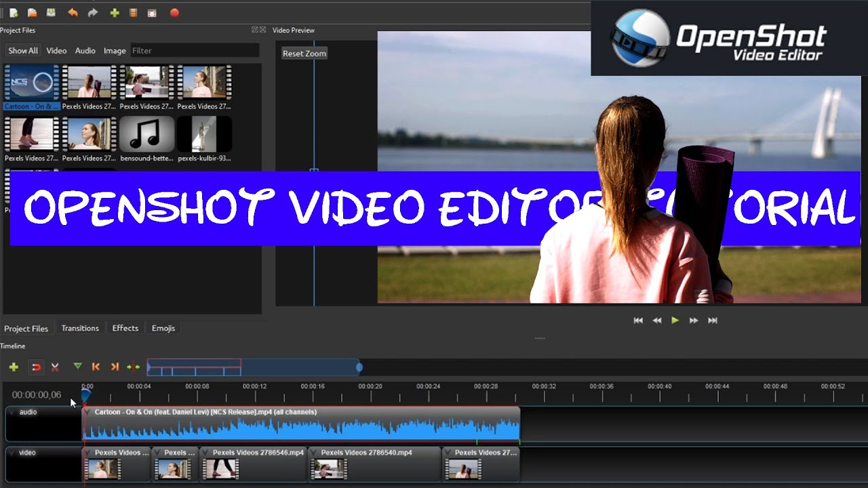Add a new track with the timeline plus icon

[x=14, y=367]
